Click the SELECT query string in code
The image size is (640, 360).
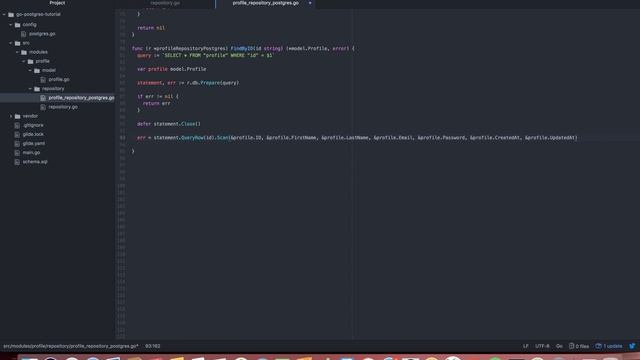click(217, 56)
